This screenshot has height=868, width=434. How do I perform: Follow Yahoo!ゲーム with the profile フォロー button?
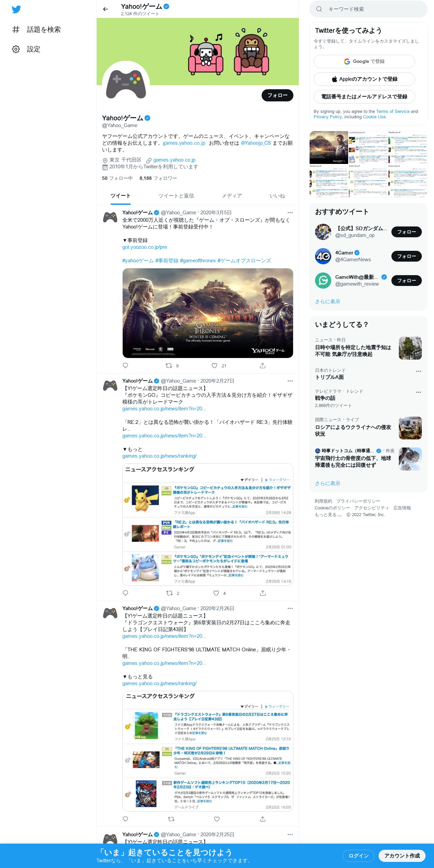pos(277,95)
